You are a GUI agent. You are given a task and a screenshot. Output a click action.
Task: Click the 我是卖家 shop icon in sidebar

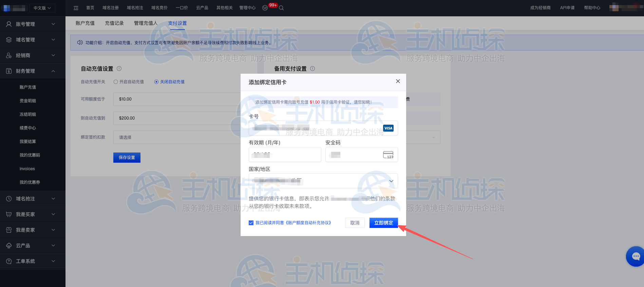point(9,230)
